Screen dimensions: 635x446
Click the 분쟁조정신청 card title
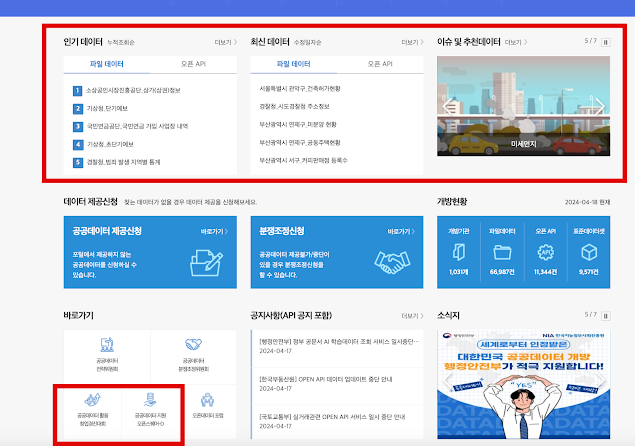pyautogui.click(x=282, y=231)
